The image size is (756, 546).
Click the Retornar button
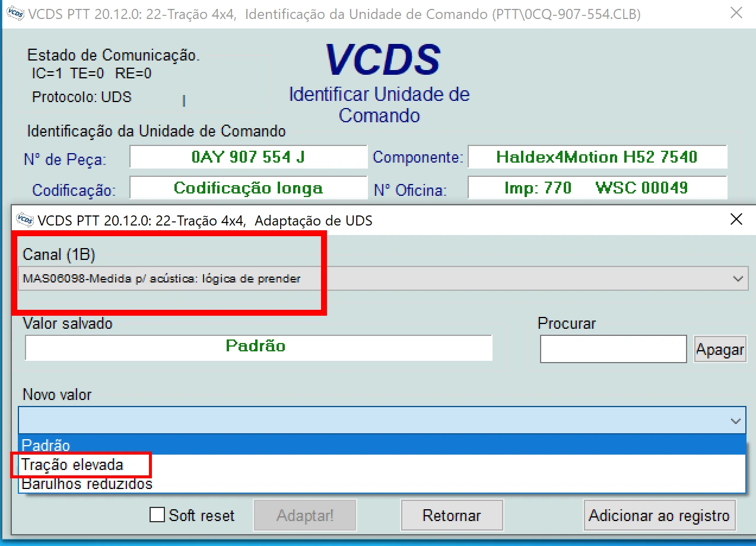click(x=452, y=515)
